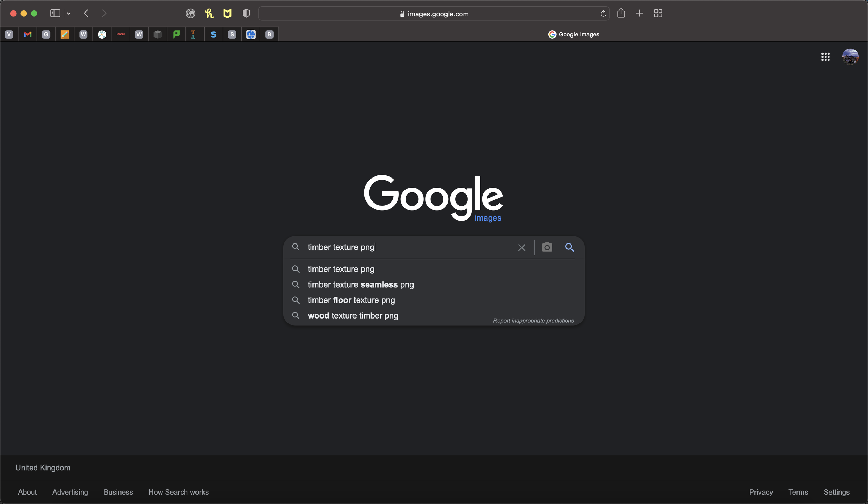
Task: Open the tab group dropdown chevron
Action: click(x=69, y=13)
